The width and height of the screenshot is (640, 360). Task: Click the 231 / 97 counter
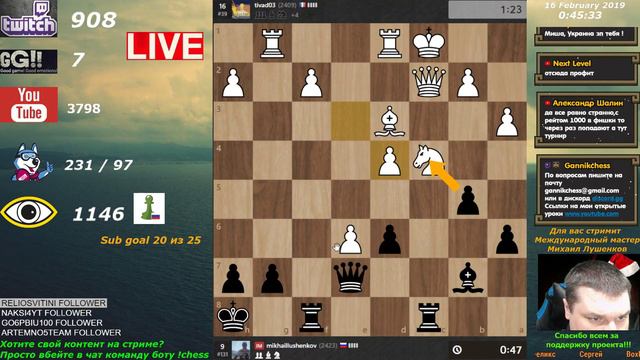[98, 165]
